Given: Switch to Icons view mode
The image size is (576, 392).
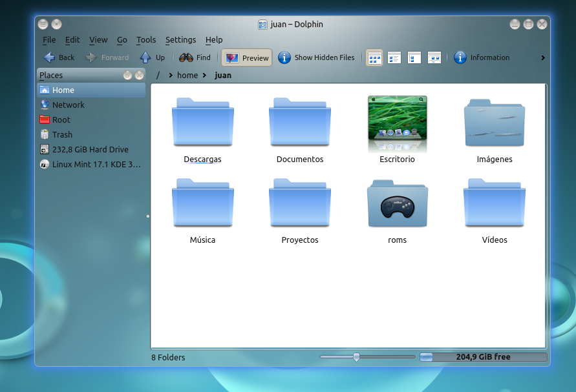Looking at the screenshot, I should click(374, 58).
